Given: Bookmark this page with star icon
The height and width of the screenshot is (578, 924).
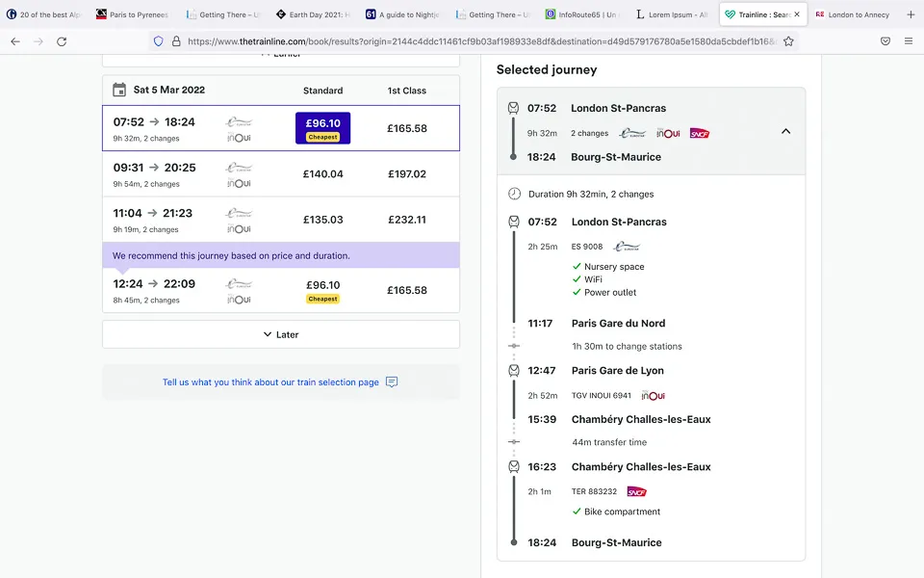Looking at the screenshot, I should (x=788, y=41).
